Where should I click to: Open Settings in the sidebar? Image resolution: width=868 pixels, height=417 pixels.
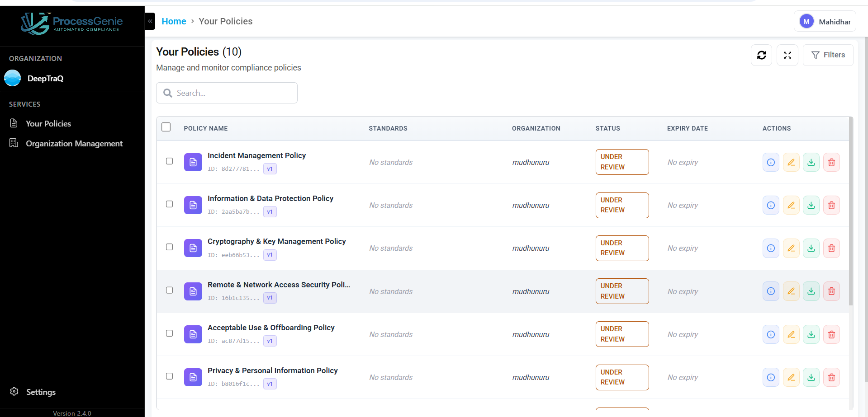[x=33, y=392]
